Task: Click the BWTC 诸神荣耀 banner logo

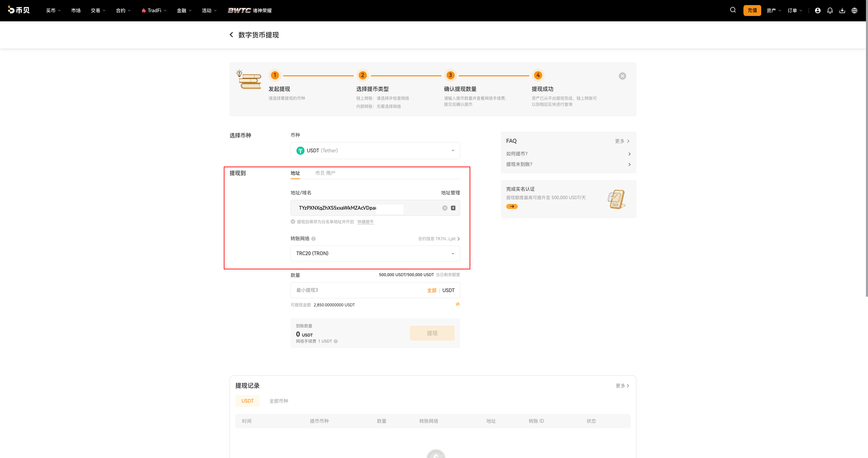Action: [250, 11]
